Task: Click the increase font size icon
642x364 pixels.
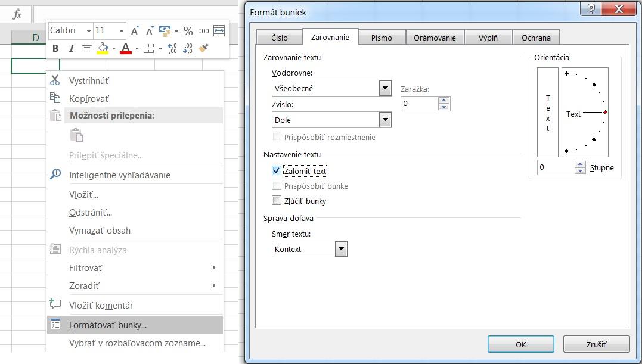Action: [x=135, y=31]
